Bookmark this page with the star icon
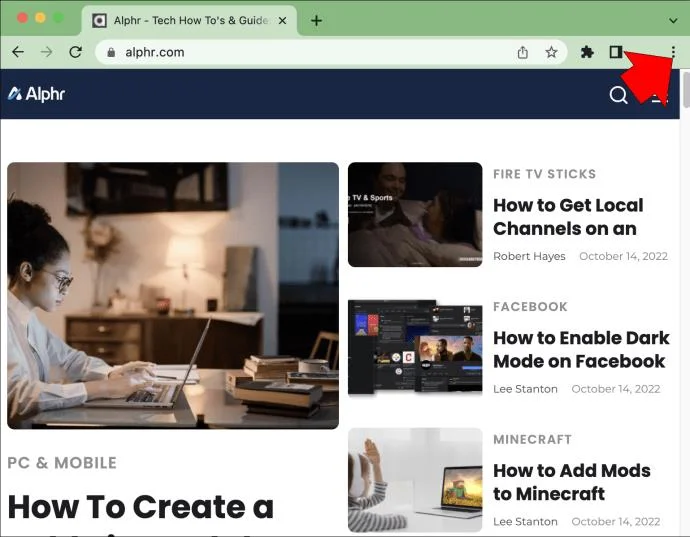The width and height of the screenshot is (690, 537). (551, 52)
